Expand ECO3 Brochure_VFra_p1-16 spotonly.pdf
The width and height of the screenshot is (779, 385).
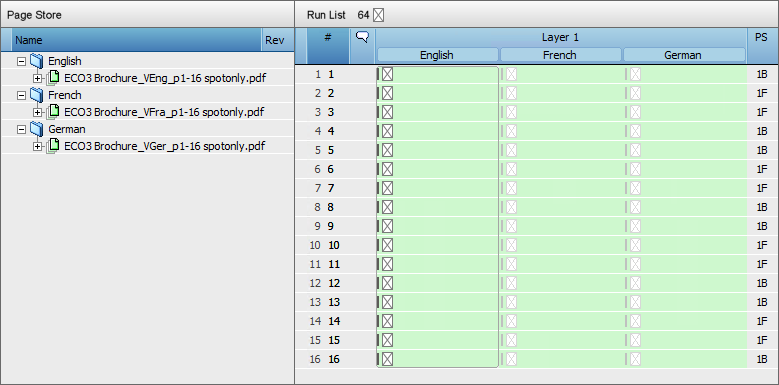pos(38,112)
